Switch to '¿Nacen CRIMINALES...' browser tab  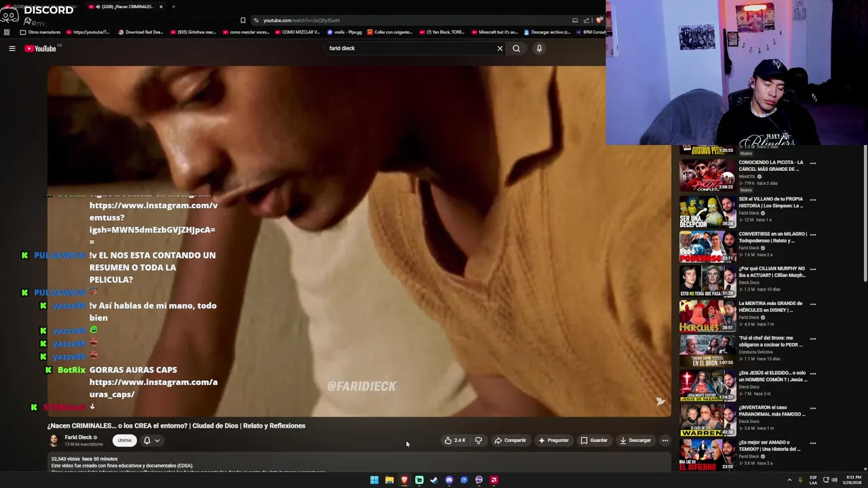[125, 7]
